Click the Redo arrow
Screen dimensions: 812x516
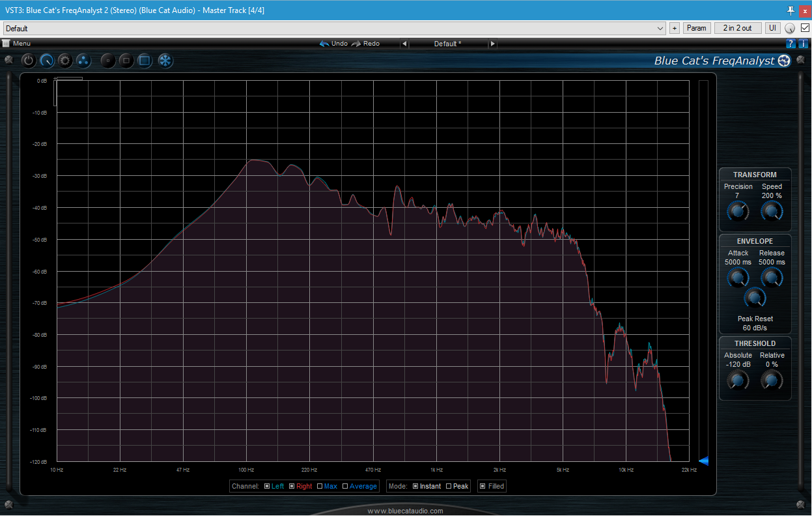pos(356,44)
